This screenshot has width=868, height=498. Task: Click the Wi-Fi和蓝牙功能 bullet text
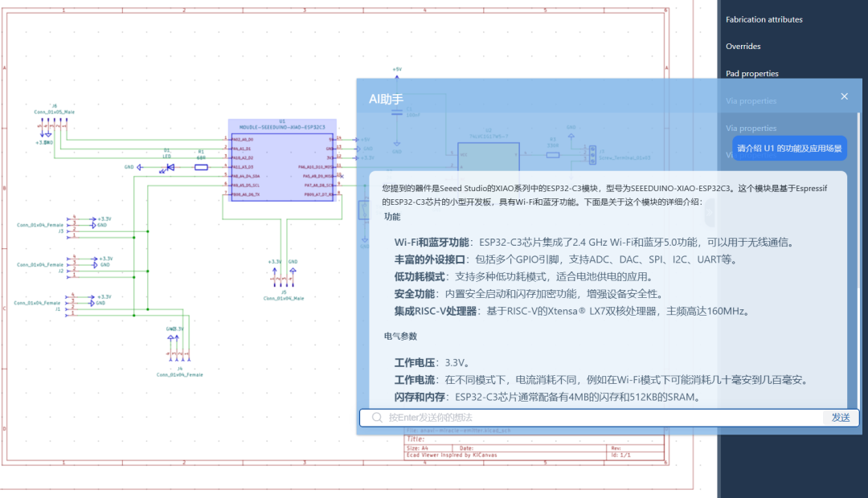[x=595, y=243]
